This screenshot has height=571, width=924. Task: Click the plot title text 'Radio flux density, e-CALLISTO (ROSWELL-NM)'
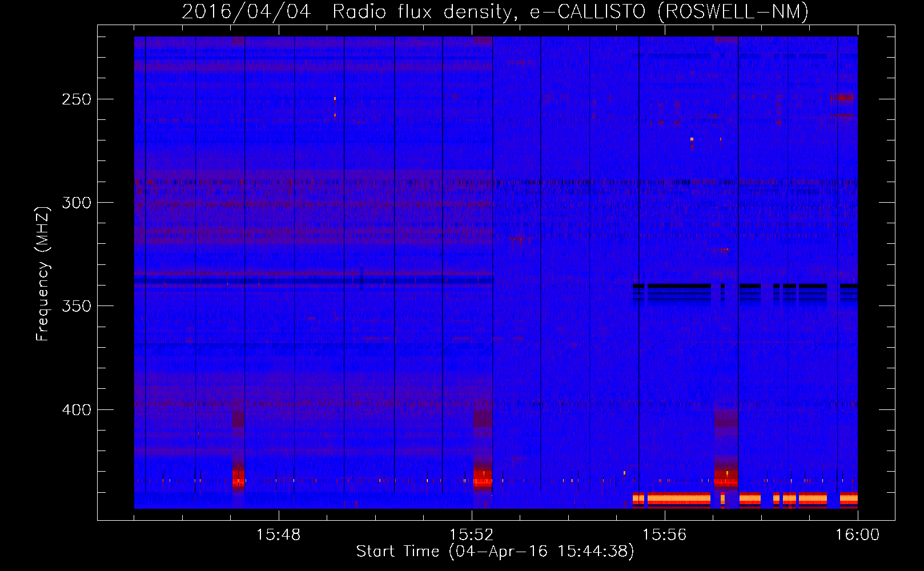click(571, 12)
